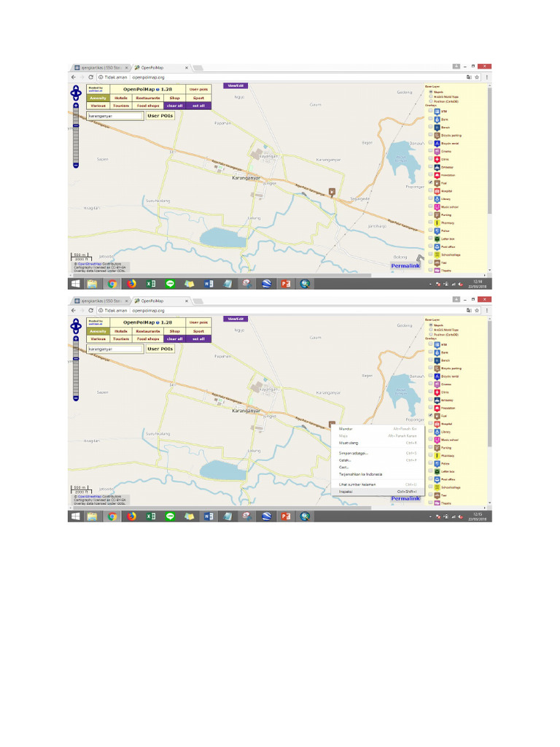This screenshot has width=560, height=747.
Task: Click the Clinic overlay icon in upper screenshot
Action: pos(437,159)
